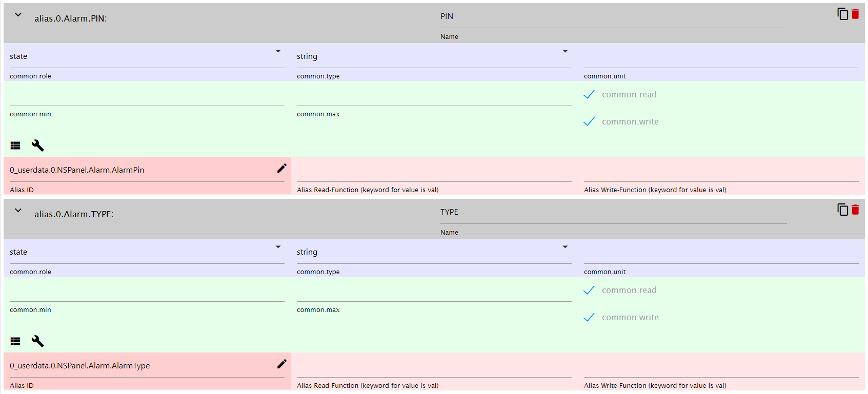This screenshot has height=394, width=868.
Task: Open list icon in TYPE section
Action: tap(15, 341)
